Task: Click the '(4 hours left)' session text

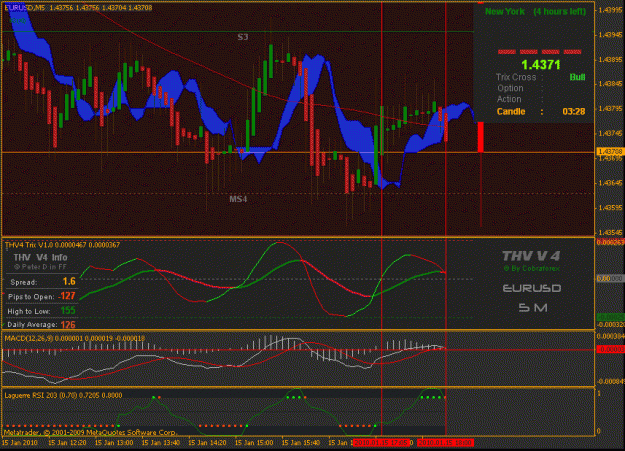Action: point(560,12)
